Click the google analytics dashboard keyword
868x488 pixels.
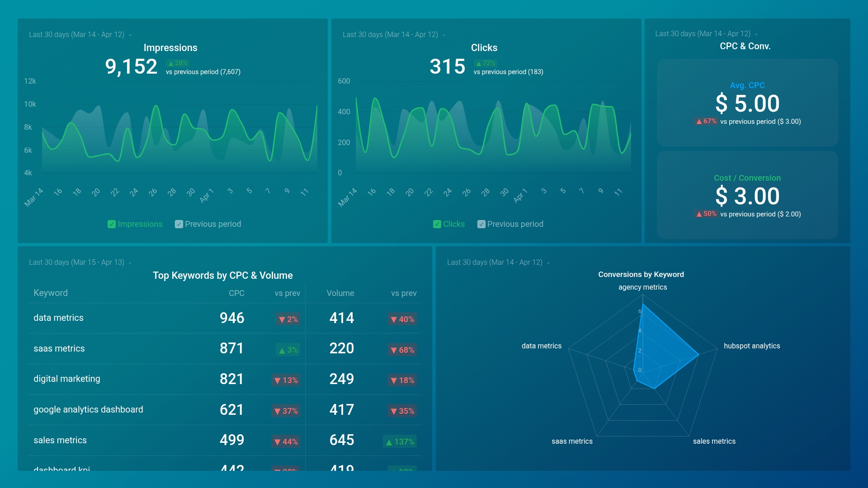pos(88,409)
